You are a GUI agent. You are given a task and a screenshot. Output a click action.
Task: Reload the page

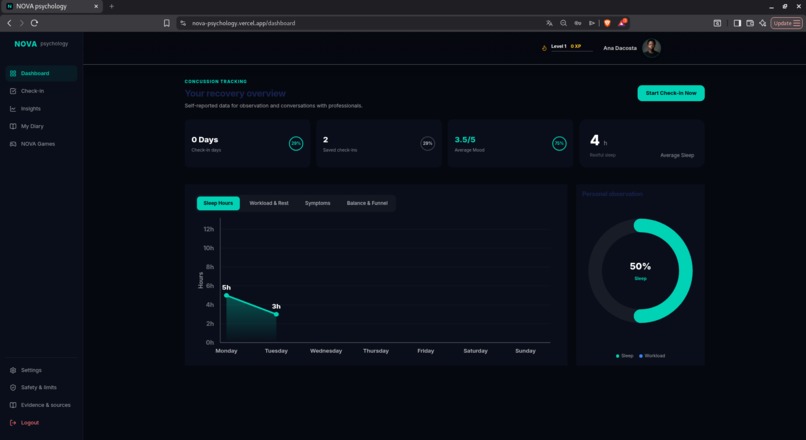pyautogui.click(x=34, y=23)
